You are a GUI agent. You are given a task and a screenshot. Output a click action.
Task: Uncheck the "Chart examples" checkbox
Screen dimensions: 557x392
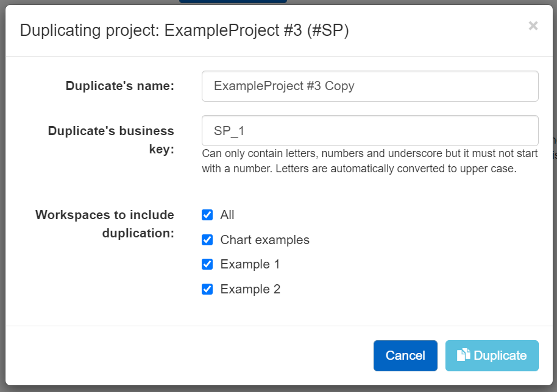pos(207,240)
